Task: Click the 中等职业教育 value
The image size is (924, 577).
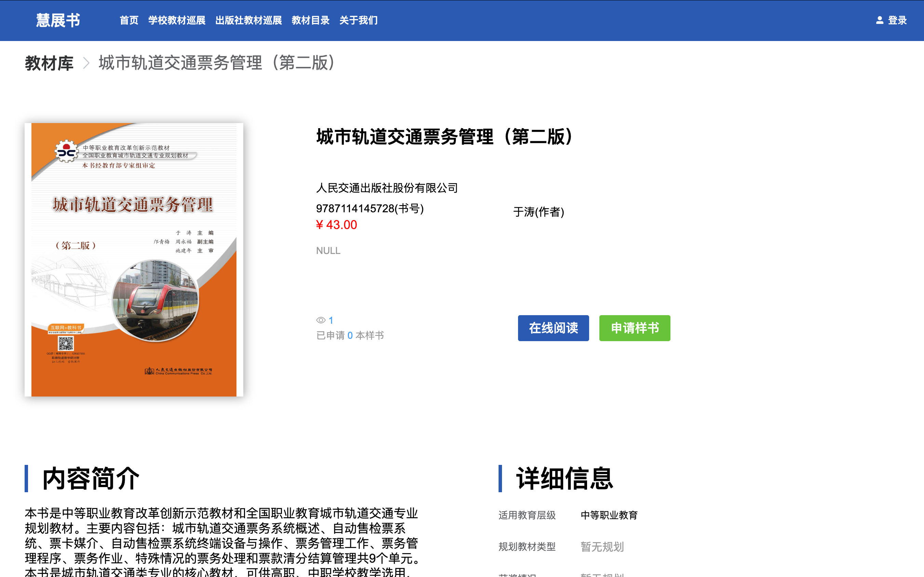Action: click(x=609, y=515)
